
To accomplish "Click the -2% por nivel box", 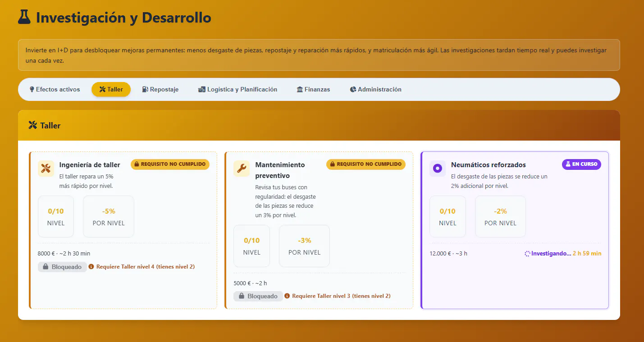I will tap(500, 216).
